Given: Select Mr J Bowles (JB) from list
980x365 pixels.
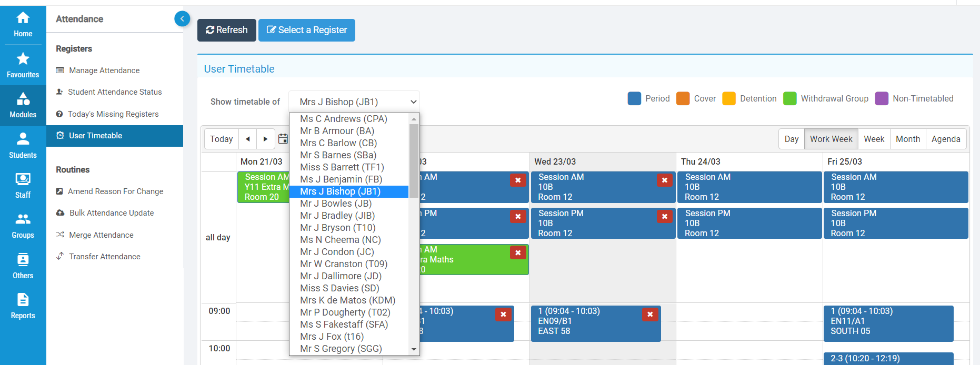Looking at the screenshot, I should click(x=336, y=204).
